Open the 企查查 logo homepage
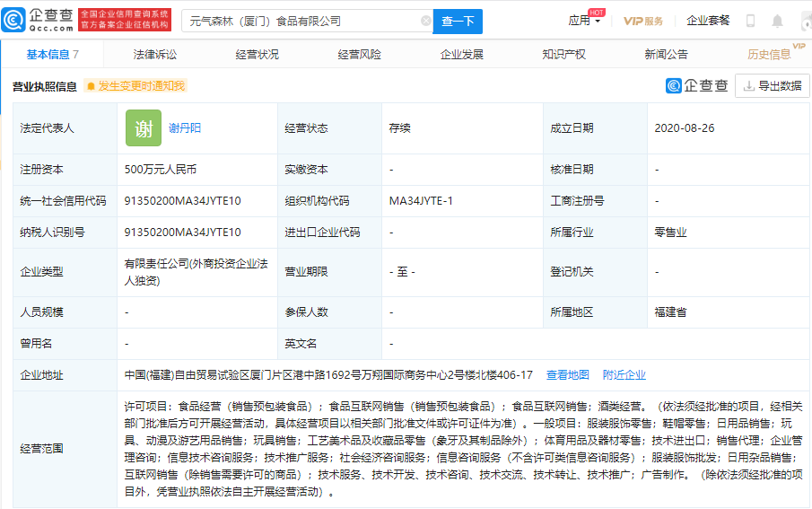 click(x=38, y=21)
